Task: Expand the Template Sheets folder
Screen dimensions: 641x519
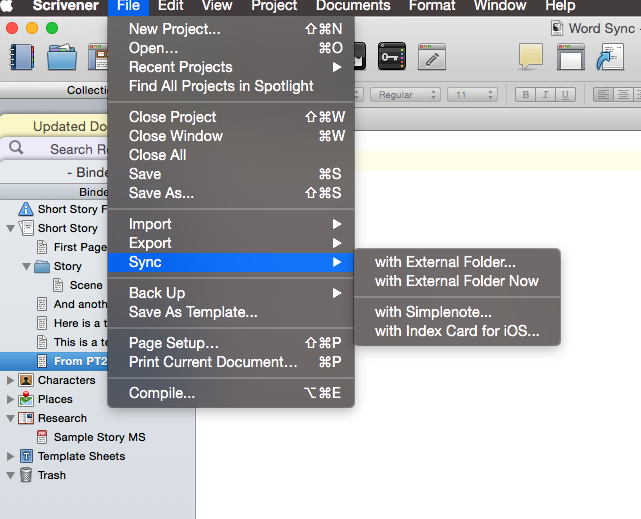Action: point(10,456)
